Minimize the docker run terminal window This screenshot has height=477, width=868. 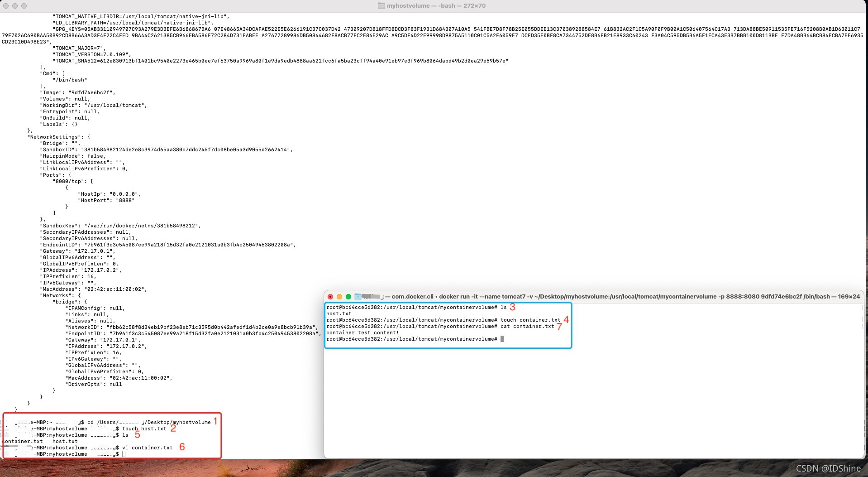click(339, 297)
